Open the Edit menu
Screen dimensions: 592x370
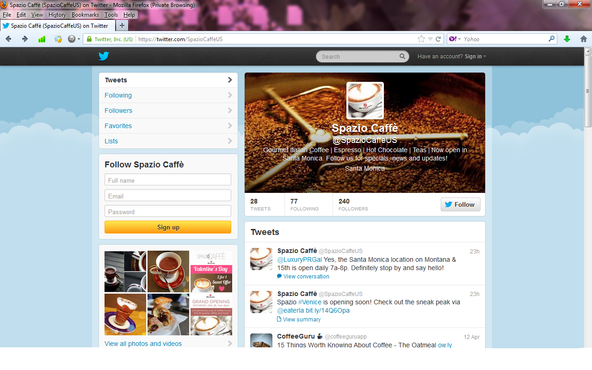click(21, 15)
